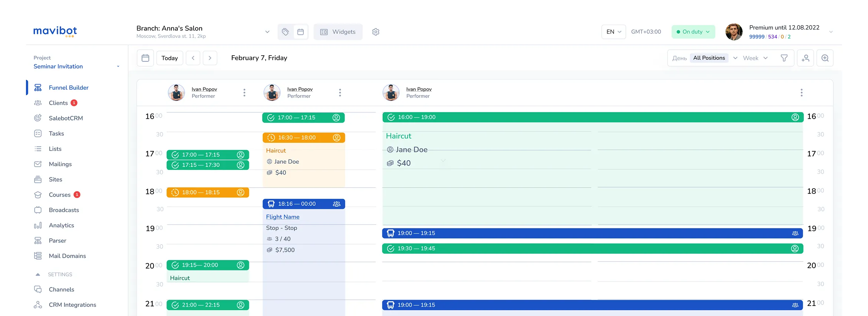Collapse the SETTINGS section
The image size is (868, 316).
(x=38, y=274)
